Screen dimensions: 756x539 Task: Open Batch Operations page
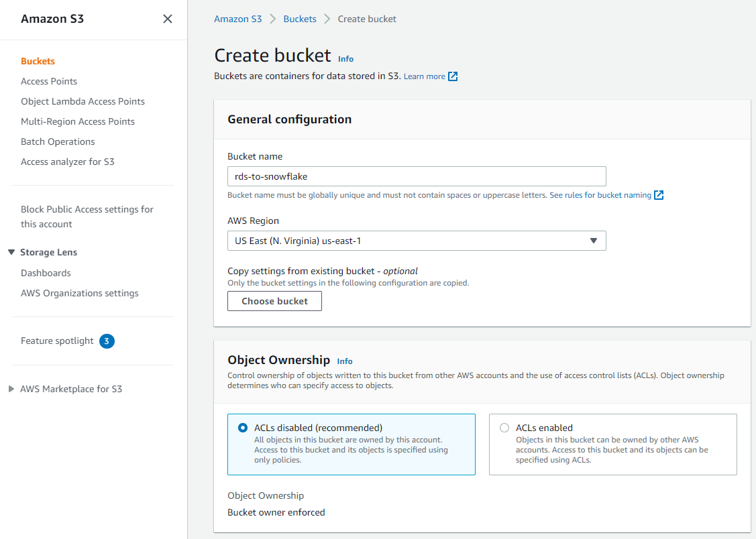pyautogui.click(x=58, y=141)
